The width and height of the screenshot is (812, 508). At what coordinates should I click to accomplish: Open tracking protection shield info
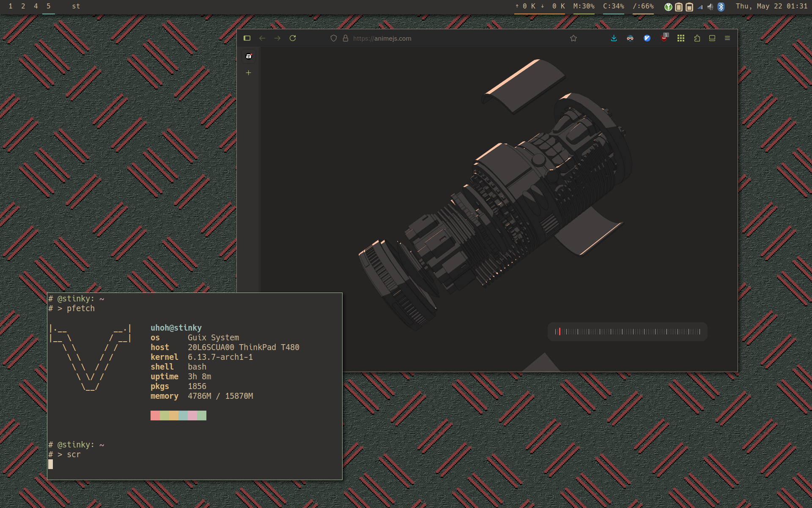[x=334, y=38]
